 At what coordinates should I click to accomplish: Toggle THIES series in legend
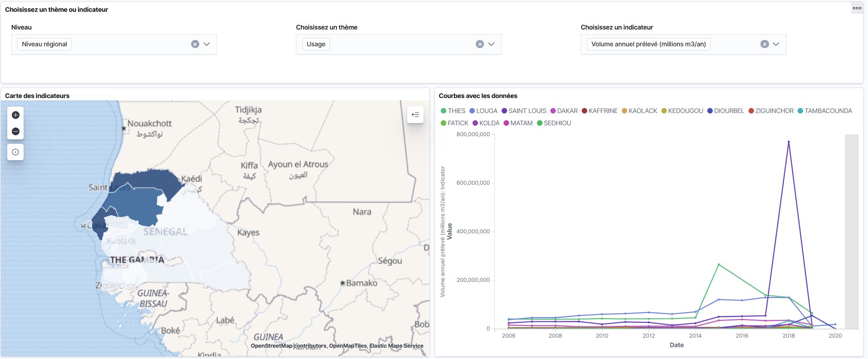[453, 111]
